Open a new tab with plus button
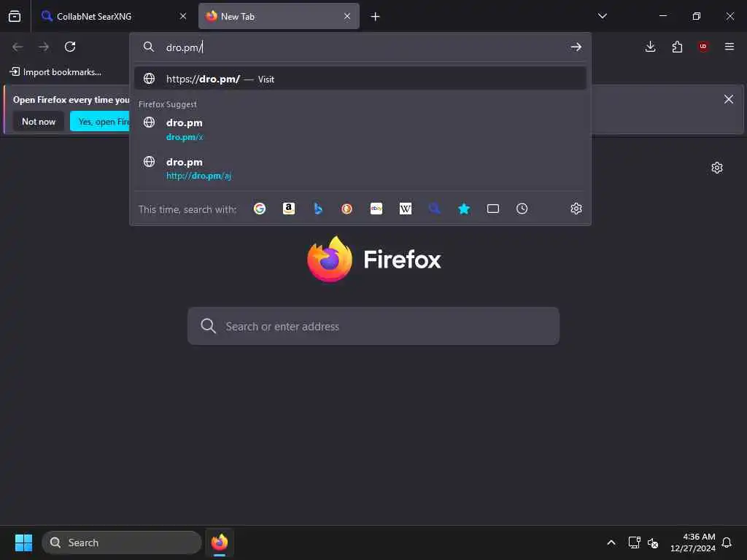The image size is (747, 560). pos(376,17)
